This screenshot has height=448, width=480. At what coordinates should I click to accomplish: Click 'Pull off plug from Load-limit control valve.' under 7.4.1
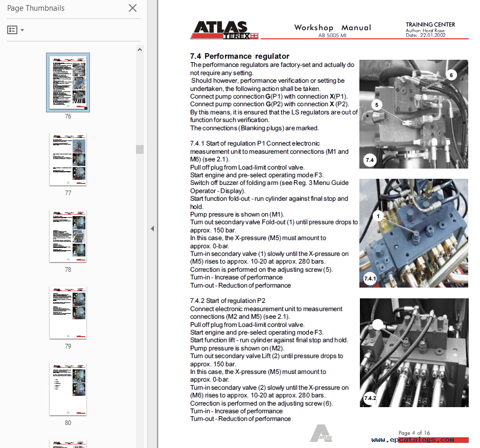pos(247,168)
